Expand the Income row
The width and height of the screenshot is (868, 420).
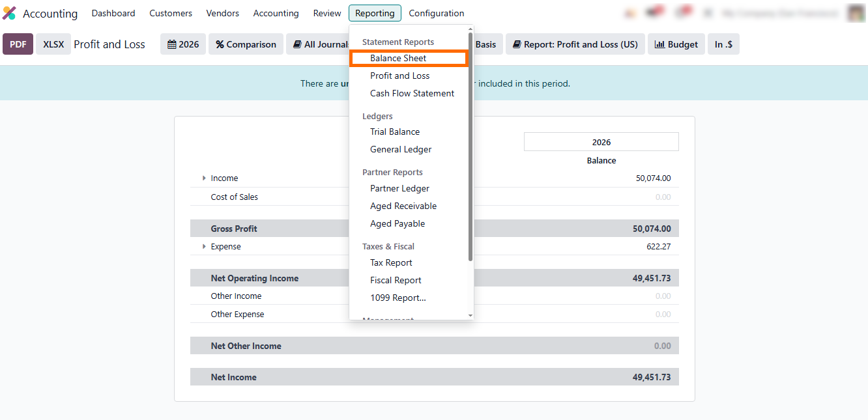204,178
